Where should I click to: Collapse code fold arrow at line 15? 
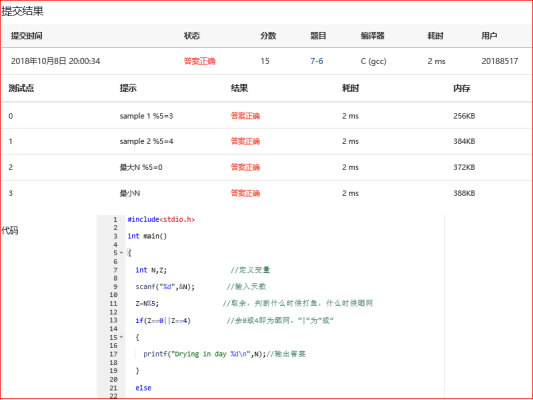(x=121, y=337)
